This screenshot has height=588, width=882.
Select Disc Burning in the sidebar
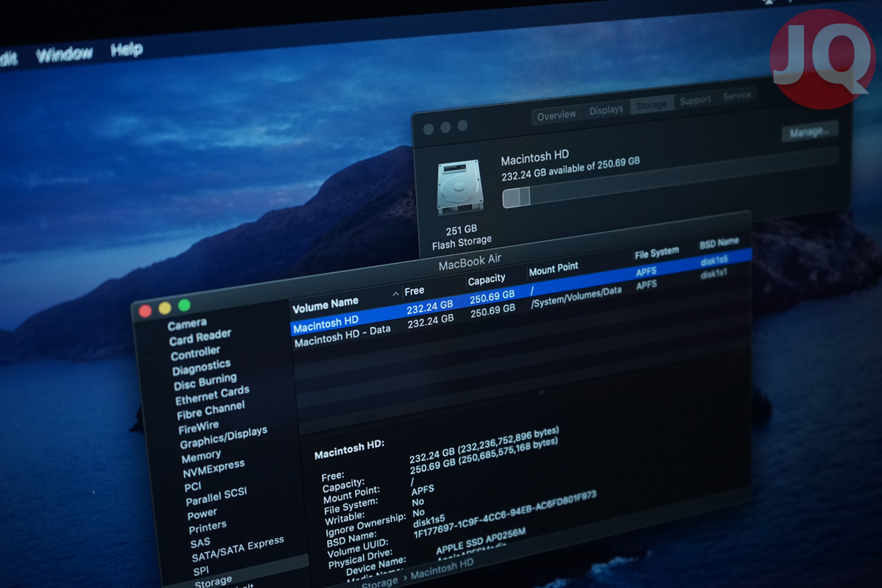pyautogui.click(x=205, y=381)
